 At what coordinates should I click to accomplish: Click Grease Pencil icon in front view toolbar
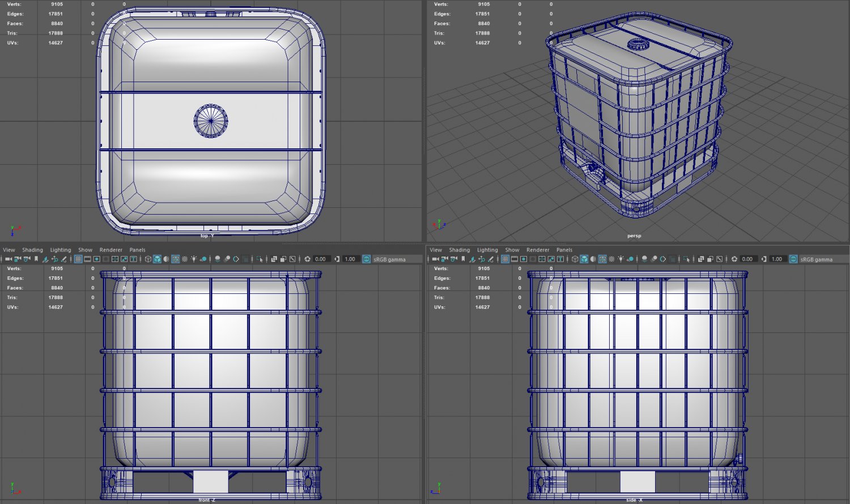pyautogui.click(x=63, y=259)
